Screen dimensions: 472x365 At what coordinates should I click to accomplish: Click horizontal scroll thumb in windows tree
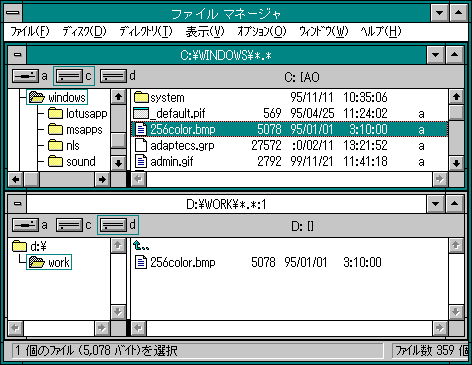coord(32,179)
